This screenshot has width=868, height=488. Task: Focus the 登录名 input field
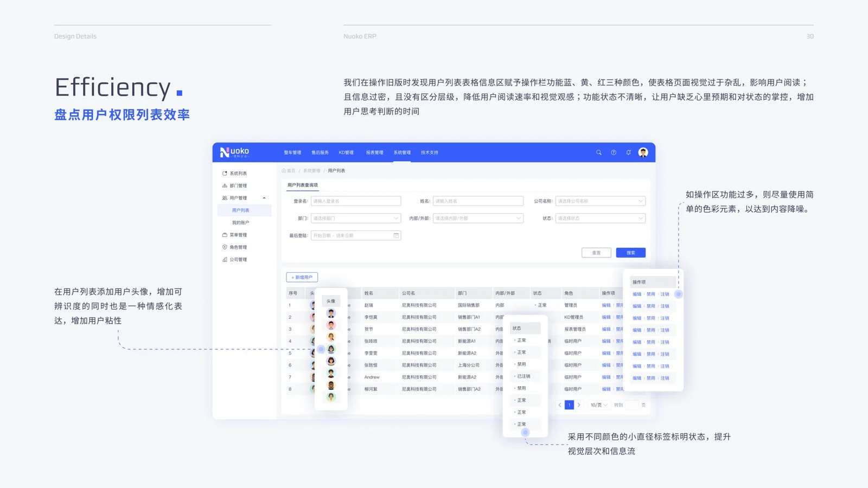point(356,201)
